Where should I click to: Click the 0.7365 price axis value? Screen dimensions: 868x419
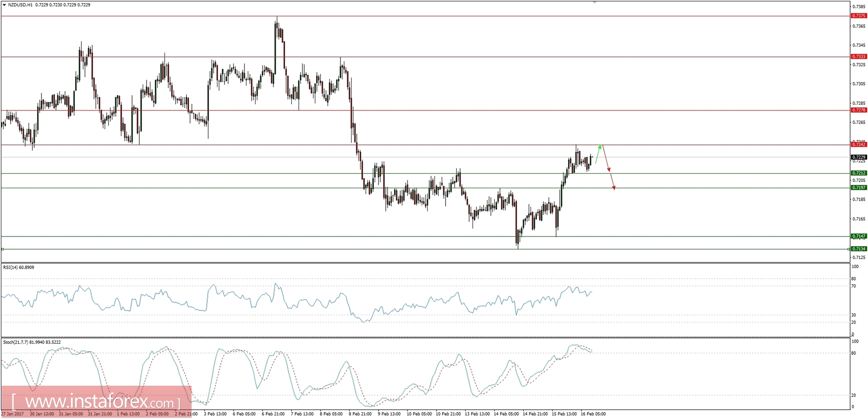pos(859,26)
